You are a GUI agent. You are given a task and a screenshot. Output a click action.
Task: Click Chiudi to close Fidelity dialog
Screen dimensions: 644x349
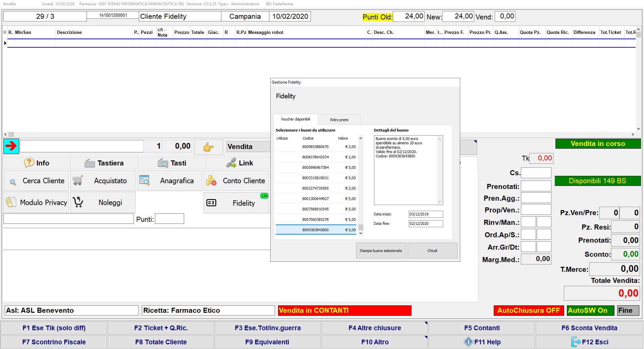[432, 251]
